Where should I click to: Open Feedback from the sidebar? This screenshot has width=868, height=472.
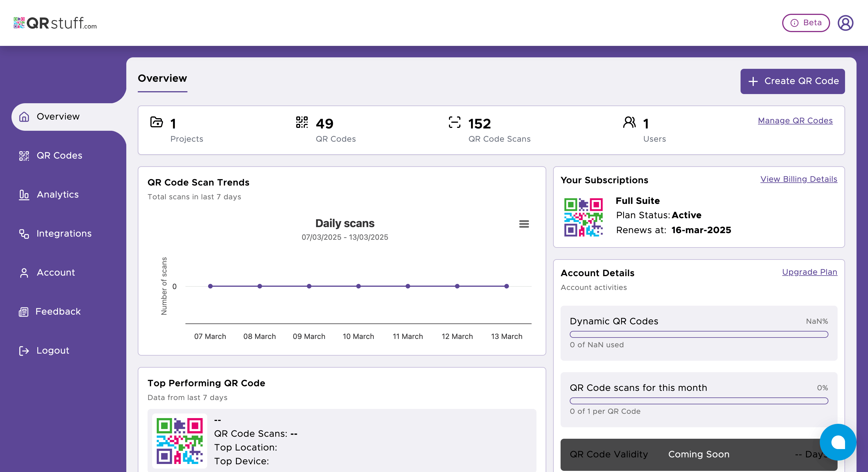coord(58,311)
